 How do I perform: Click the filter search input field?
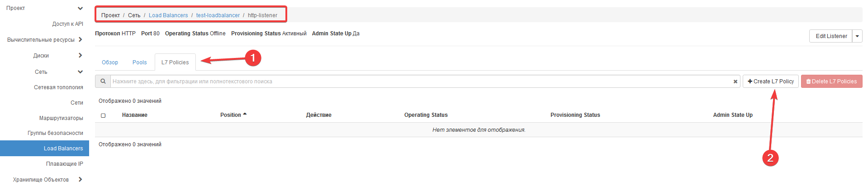[x=421, y=82]
